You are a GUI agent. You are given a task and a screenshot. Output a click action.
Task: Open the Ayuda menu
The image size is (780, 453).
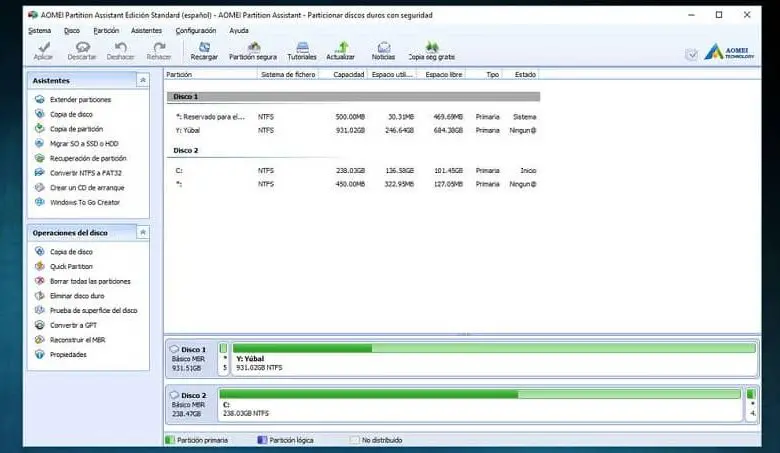point(239,31)
